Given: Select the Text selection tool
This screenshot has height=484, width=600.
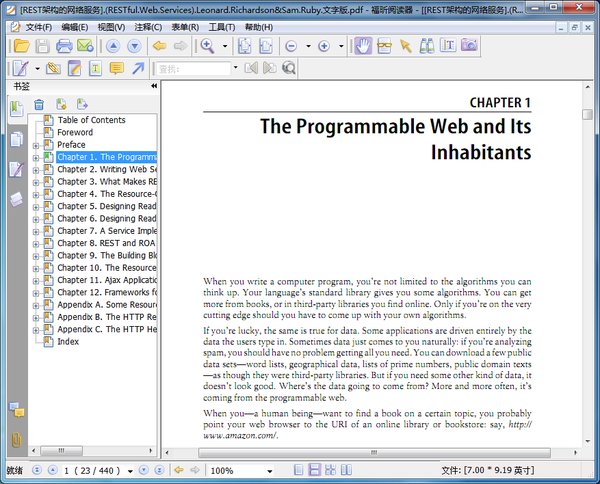Looking at the screenshot, I should 448,46.
